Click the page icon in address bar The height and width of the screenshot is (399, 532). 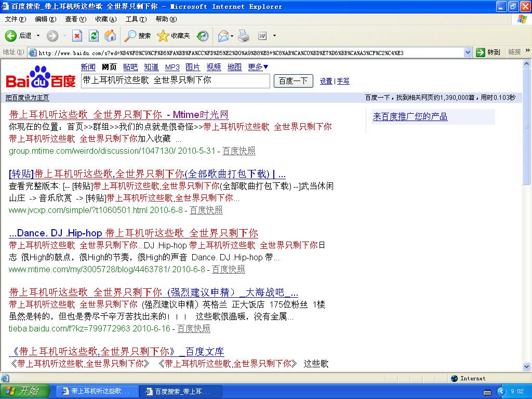(33, 52)
